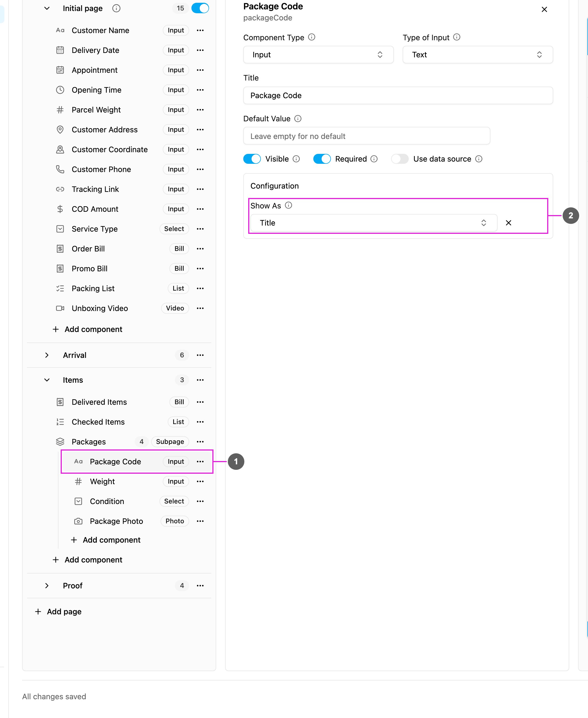This screenshot has height=718, width=588.
Task: Click the camera icon of Package Photo
Action: [78, 521]
